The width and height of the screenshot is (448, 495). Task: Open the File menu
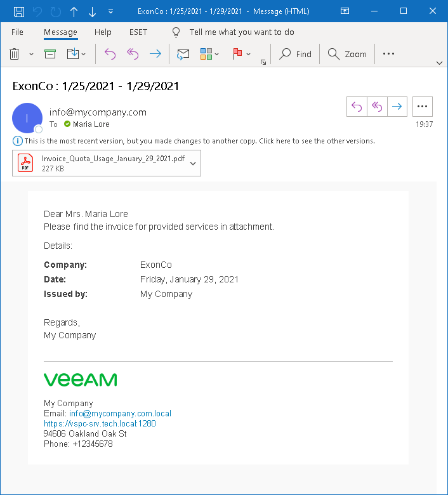[x=17, y=32]
